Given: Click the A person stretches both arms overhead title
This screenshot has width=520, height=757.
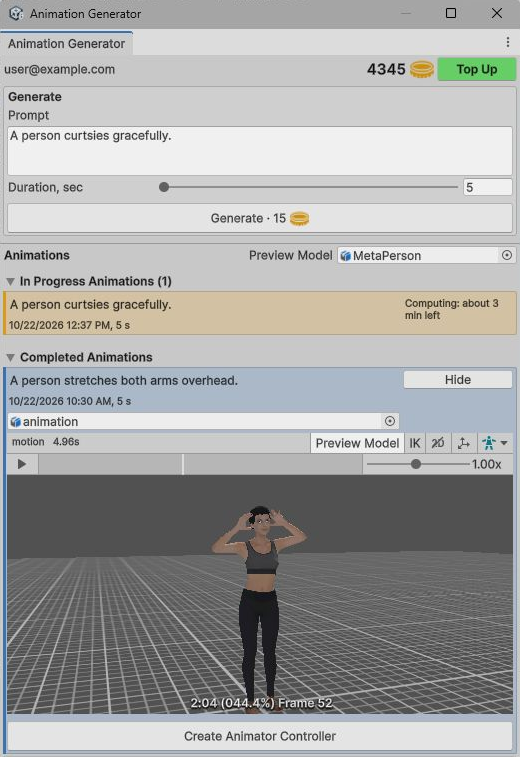Looking at the screenshot, I should pyautogui.click(x=124, y=380).
